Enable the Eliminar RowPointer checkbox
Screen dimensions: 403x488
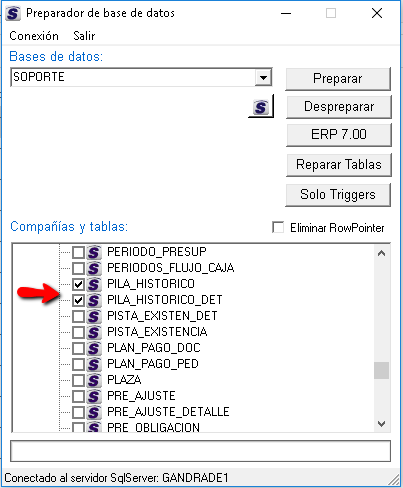coord(278,228)
